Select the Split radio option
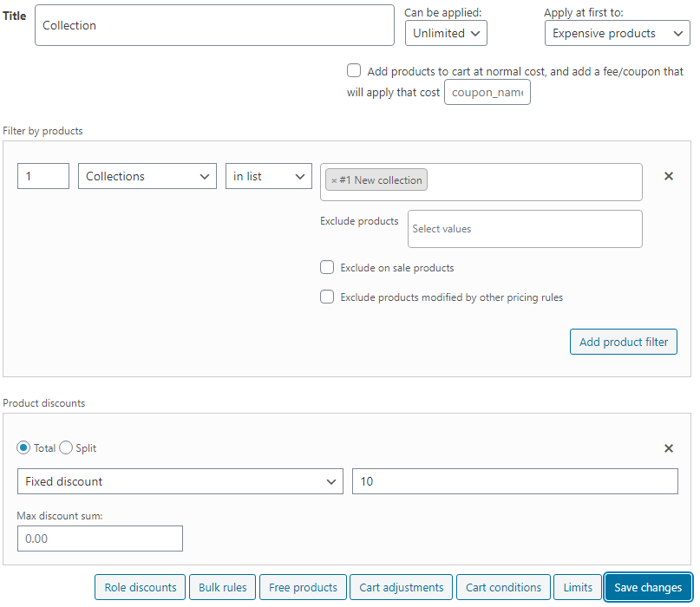 (x=66, y=447)
